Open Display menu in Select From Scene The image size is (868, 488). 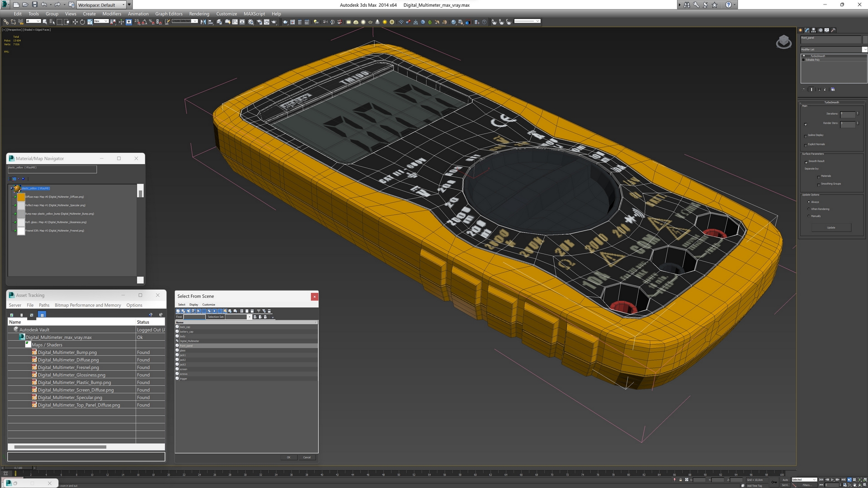(x=193, y=305)
